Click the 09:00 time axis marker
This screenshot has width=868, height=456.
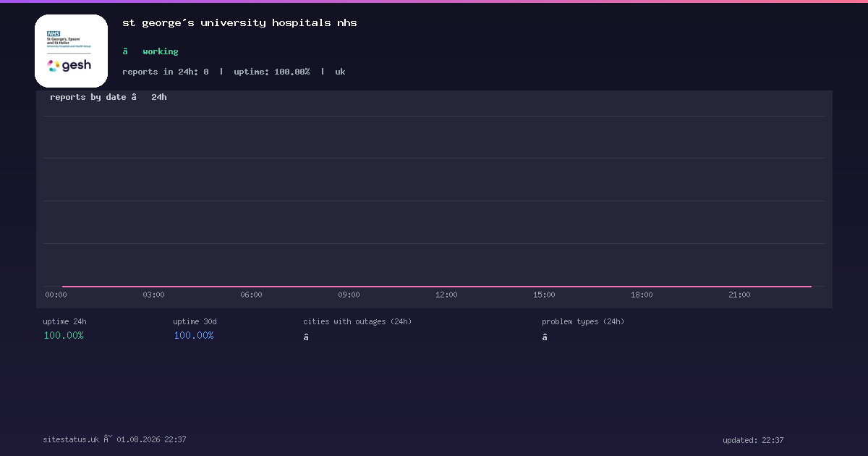349,295
